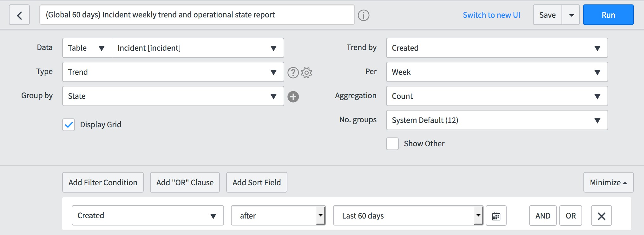Open the Incident [incident] table dropdown
The image size is (644, 235).
[x=198, y=48]
